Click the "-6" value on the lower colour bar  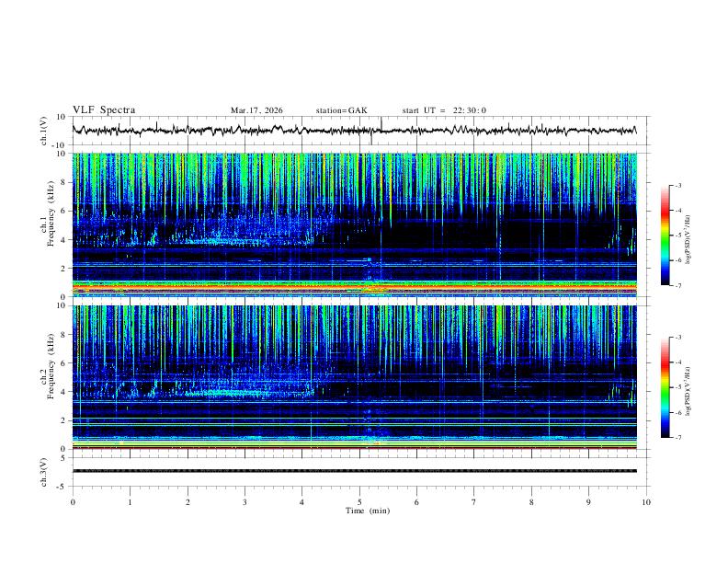pos(678,412)
